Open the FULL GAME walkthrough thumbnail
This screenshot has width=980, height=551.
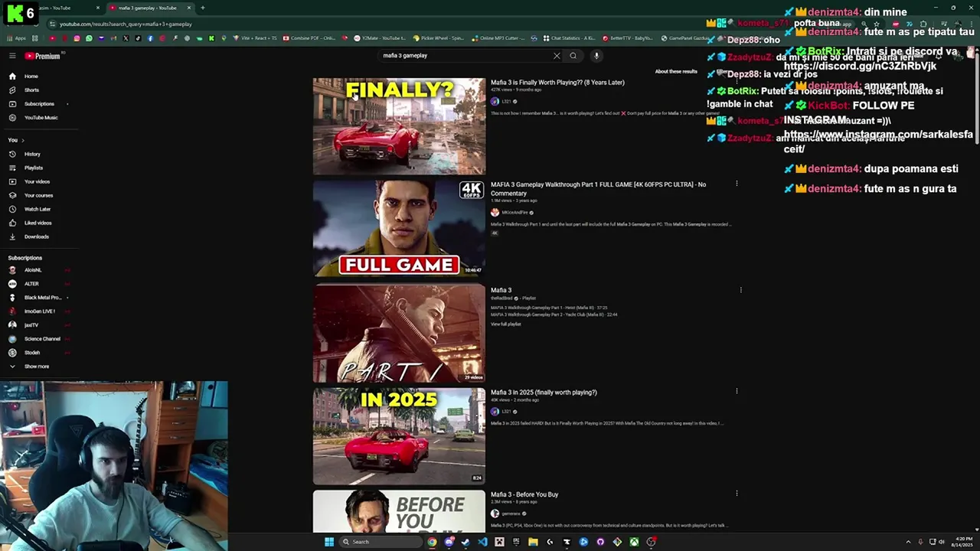click(x=399, y=228)
